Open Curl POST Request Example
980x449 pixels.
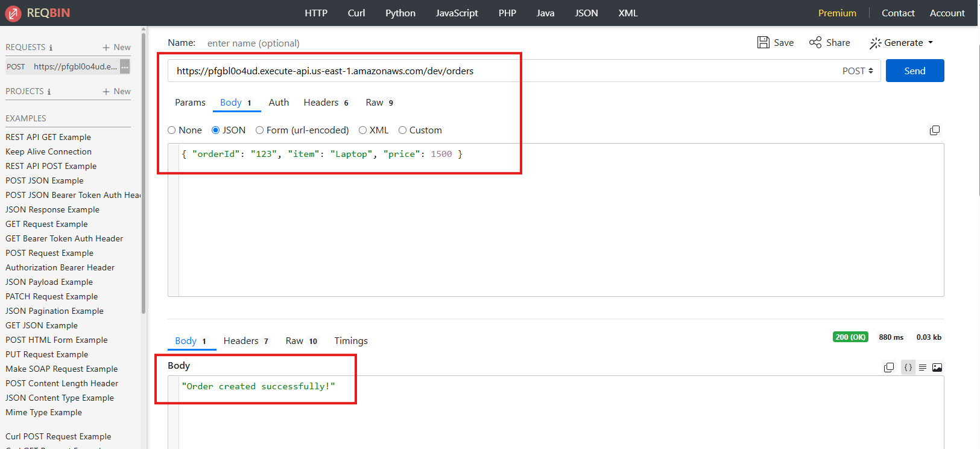coord(58,437)
